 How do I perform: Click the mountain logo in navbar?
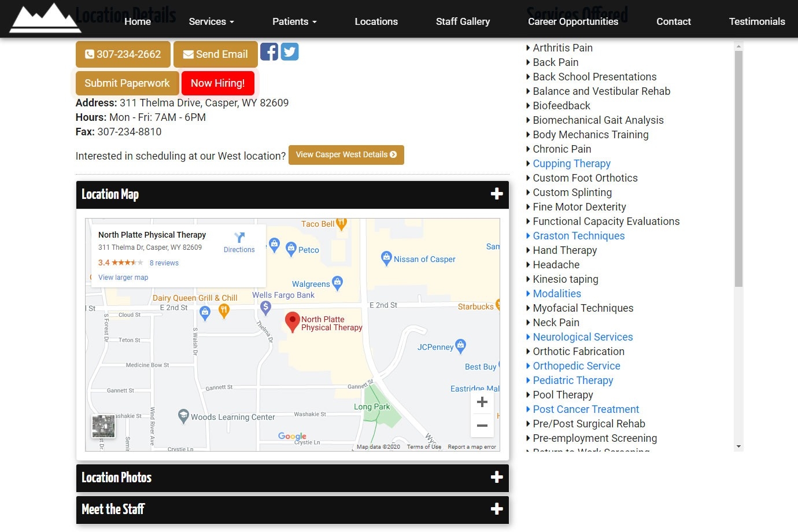pos(45,18)
